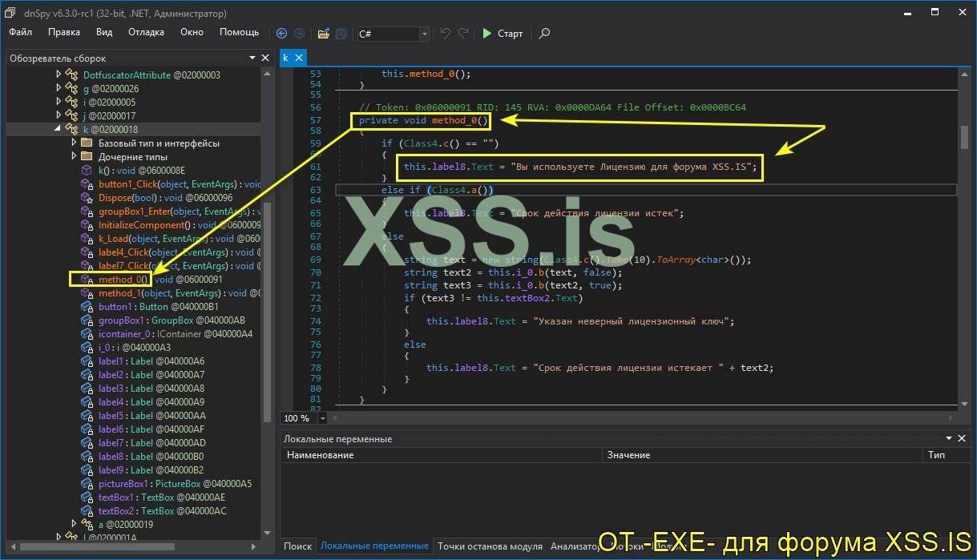Click the Navigate Back arrow icon

pos(281,34)
